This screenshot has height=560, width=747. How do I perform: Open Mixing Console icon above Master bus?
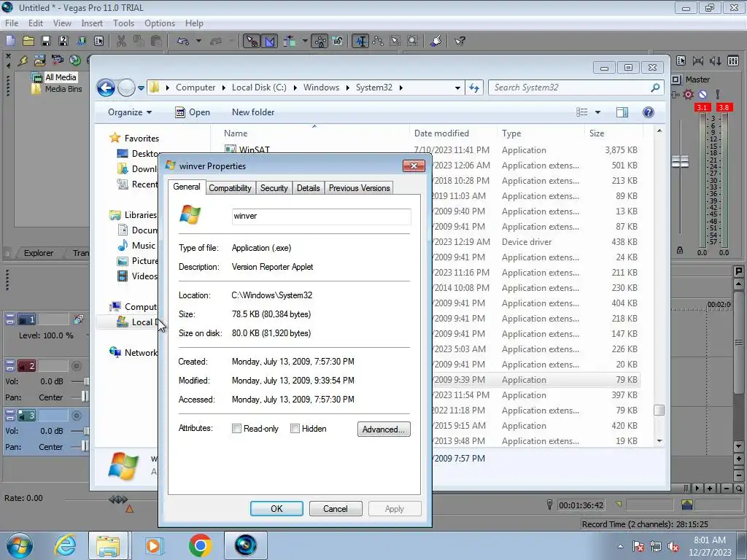click(732, 61)
